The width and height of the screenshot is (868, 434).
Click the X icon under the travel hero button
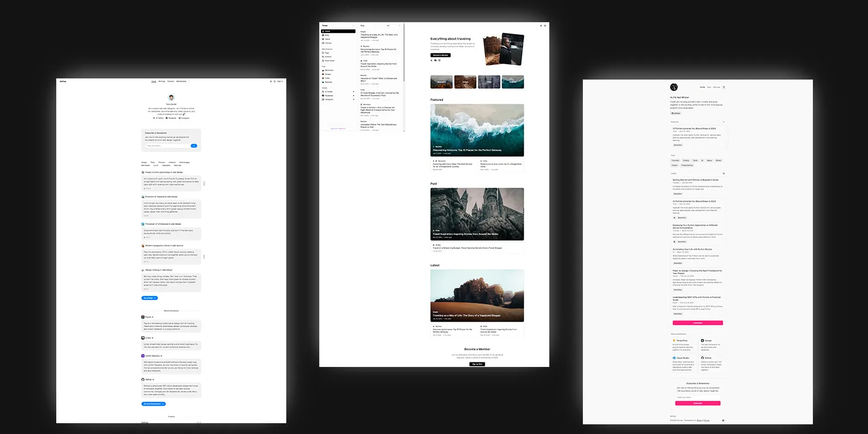432,60
